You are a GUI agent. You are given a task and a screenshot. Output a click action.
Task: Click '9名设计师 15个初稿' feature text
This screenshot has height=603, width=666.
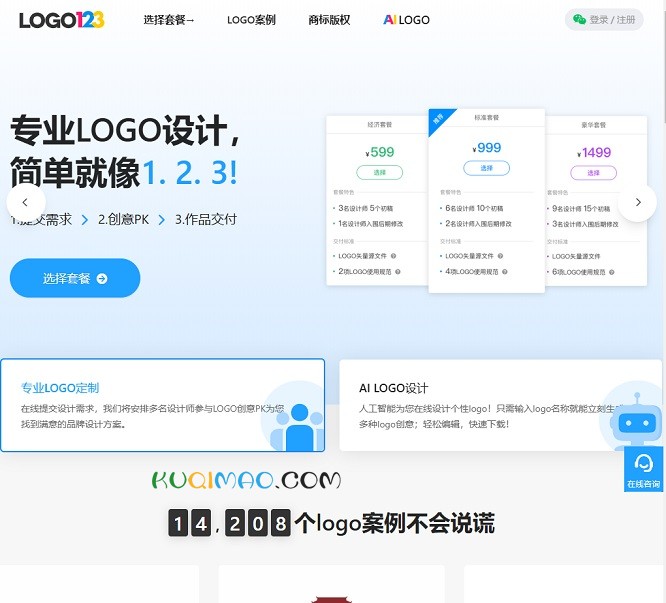[x=581, y=209]
